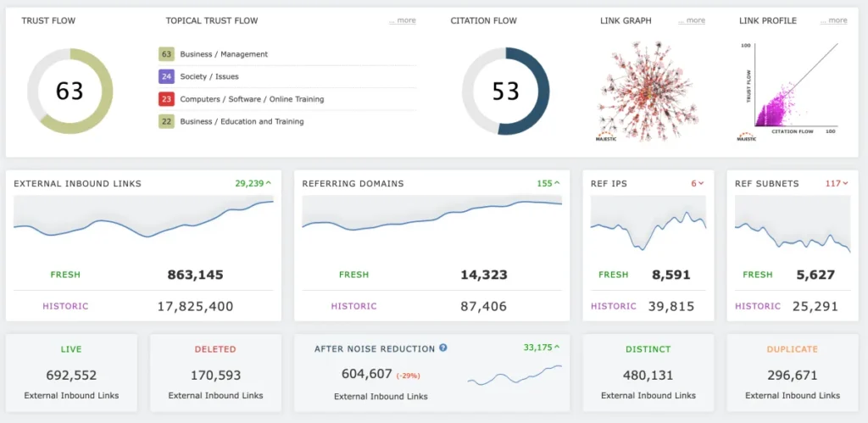This screenshot has height=423, width=868.
Task: Open more link beside Link Graph
Action: click(x=692, y=20)
